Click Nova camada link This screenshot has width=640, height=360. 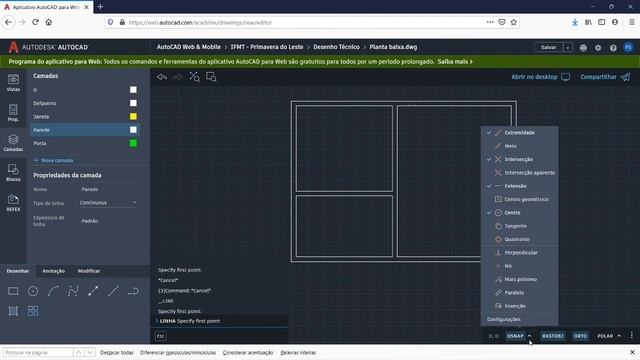(x=53, y=160)
